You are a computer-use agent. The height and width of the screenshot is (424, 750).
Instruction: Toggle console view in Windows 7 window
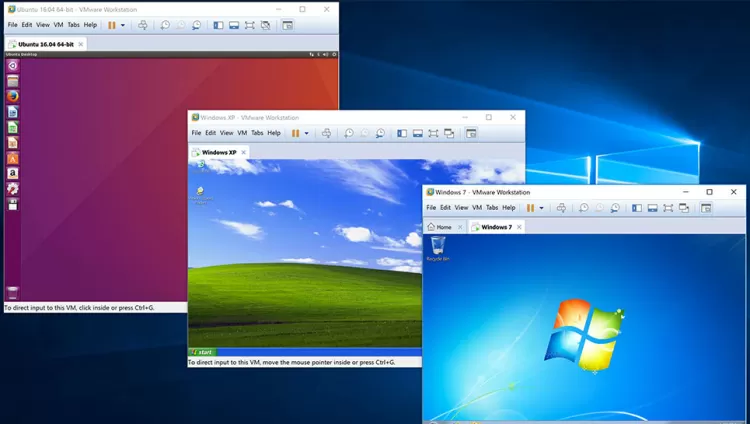706,208
